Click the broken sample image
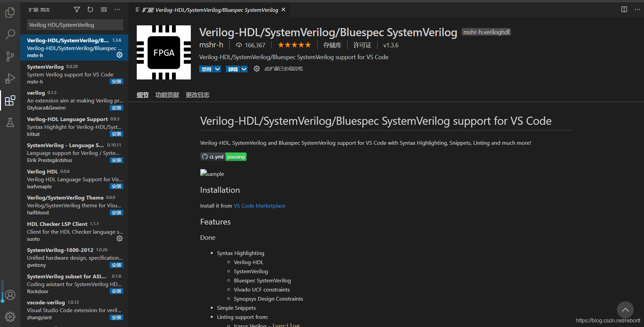This screenshot has height=327, width=644. pos(212,173)
